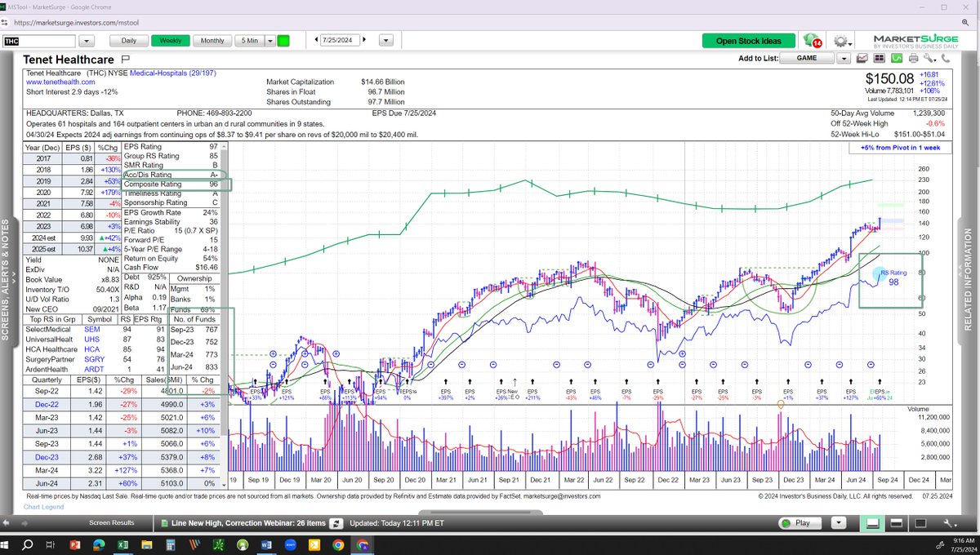Expand the Add to List dropdown arrow
This screenshot has height=555, width=980.
click(844, 58)
